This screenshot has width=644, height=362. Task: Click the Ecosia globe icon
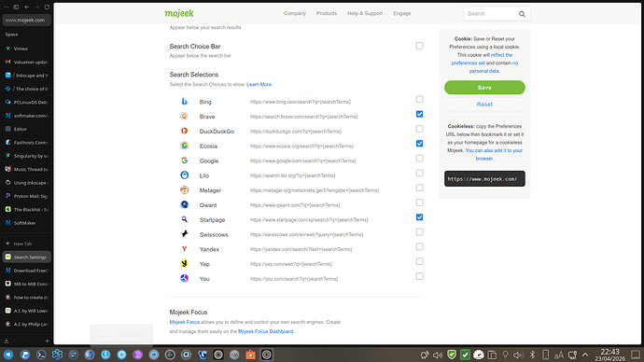pyautogui.click(x=185, y=146)
